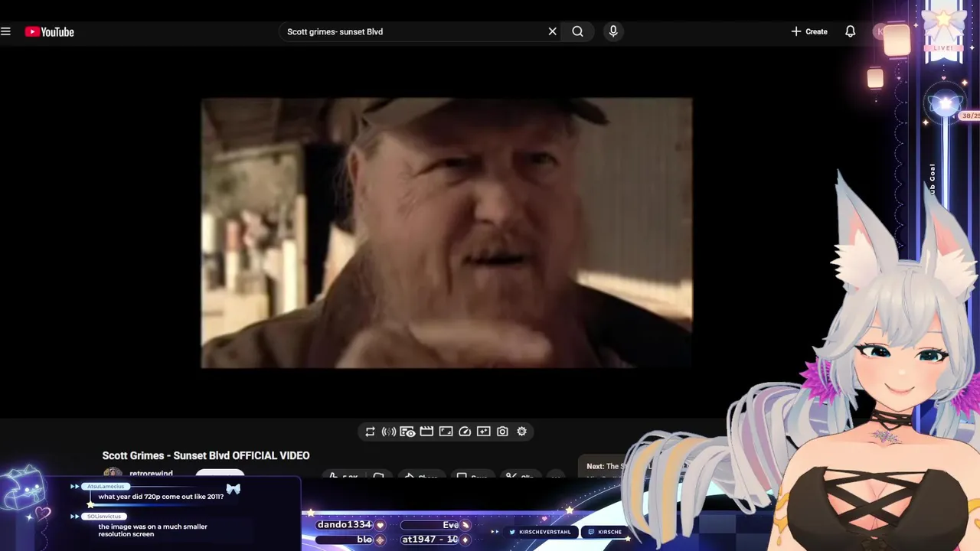Screen dimensions: 980x551
Task: Open the Create menu
Action: point(809,31)
